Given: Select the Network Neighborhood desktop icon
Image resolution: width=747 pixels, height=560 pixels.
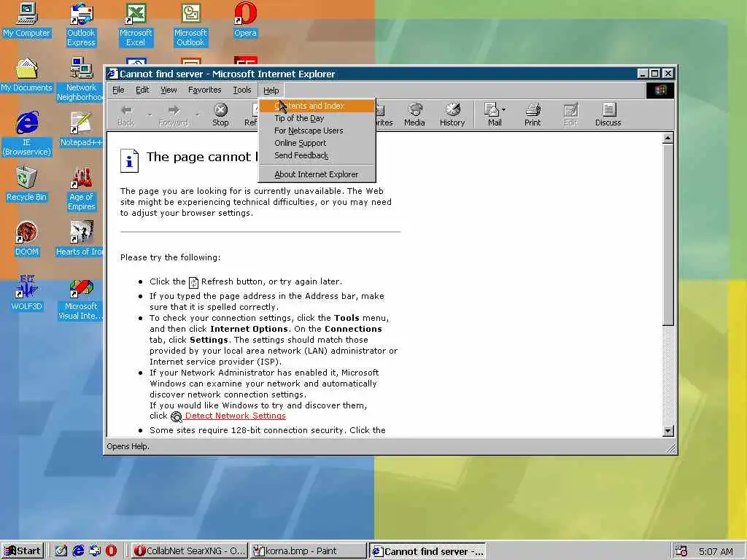Looking at the screenshot, I should [x=80, y=79].
